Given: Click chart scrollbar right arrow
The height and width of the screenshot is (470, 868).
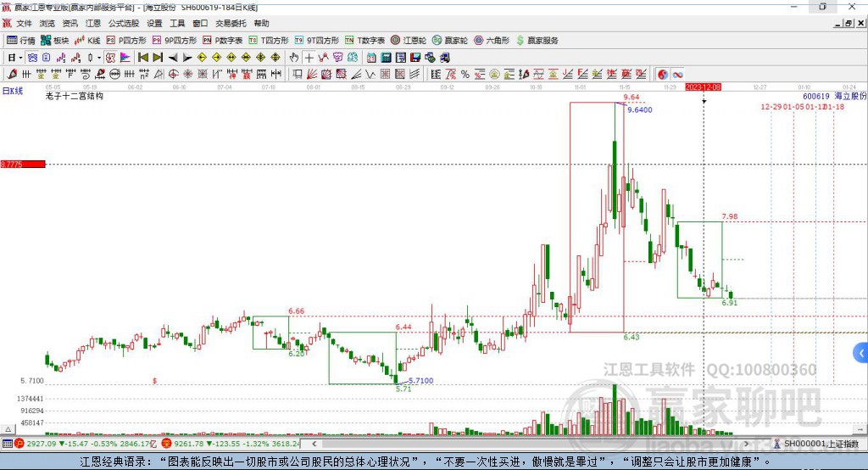Looking at the screenshot, I should point(746,444).
